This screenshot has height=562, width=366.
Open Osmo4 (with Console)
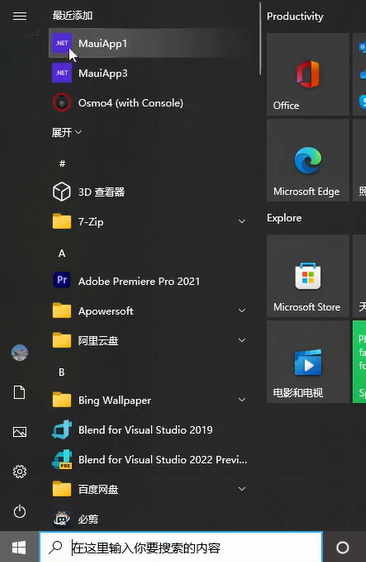point(149,103)
